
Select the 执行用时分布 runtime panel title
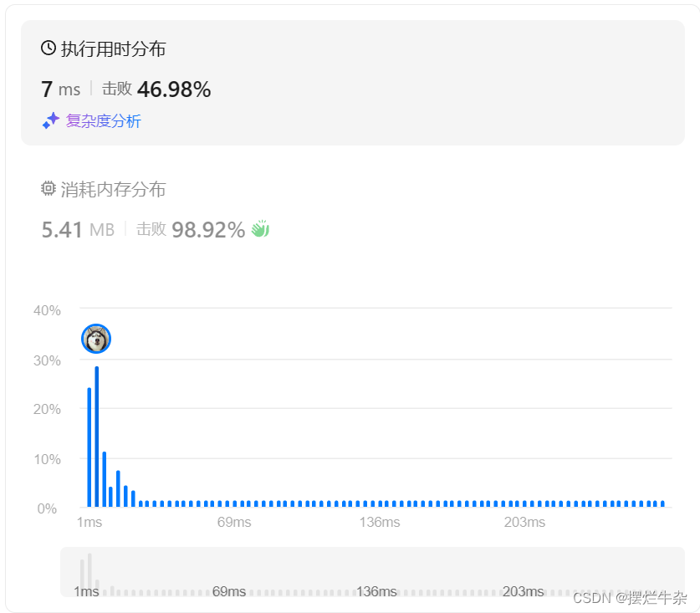click(x=113, y=49)
